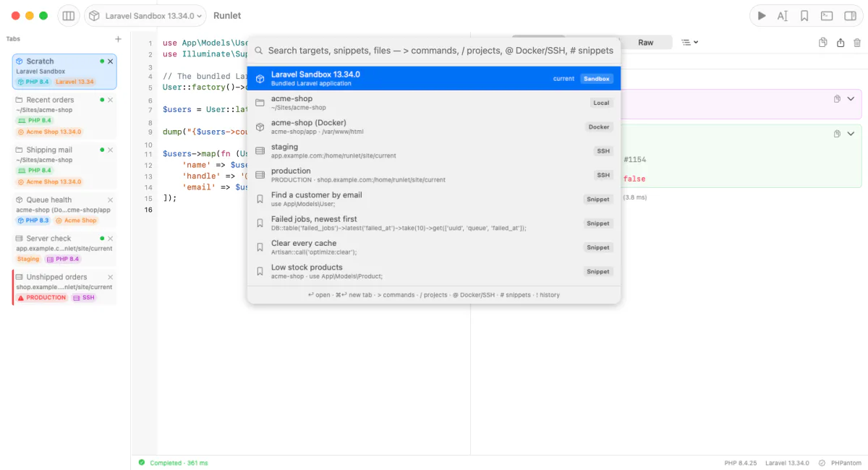Viewport: 868px width, 470px height.
Task: Add a new tab with plus icon
Action: [119, 39]
